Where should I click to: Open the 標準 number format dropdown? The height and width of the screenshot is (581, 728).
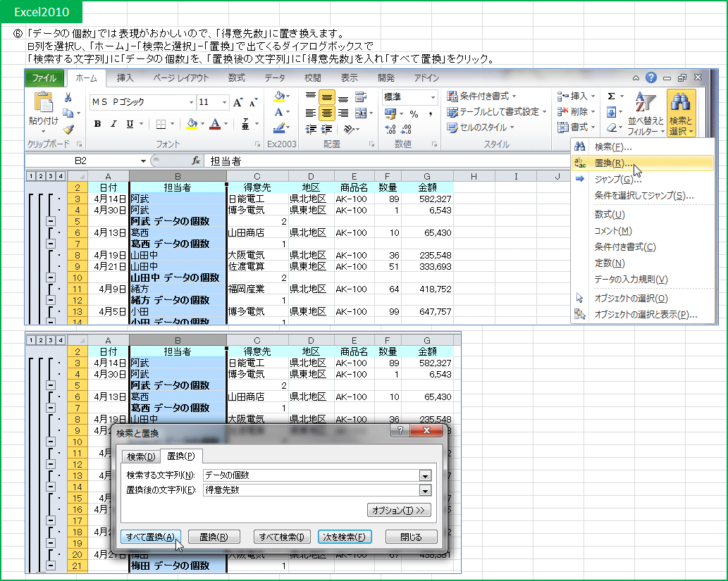[432, 97]
